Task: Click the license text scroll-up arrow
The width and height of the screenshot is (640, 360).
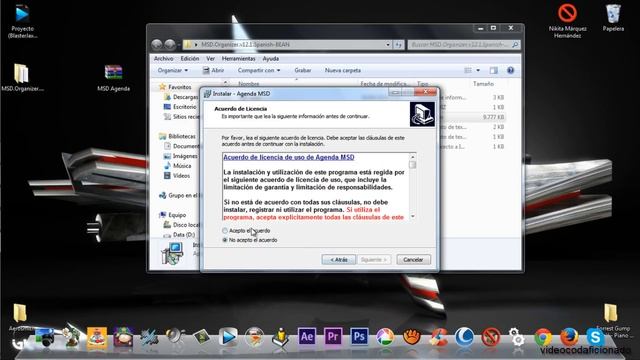Action: click(413, 157)
